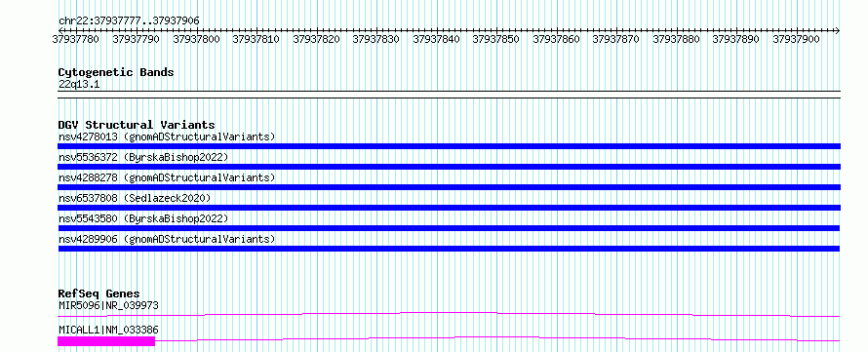Click the blue bar under nsv4289906

(449, 249)
